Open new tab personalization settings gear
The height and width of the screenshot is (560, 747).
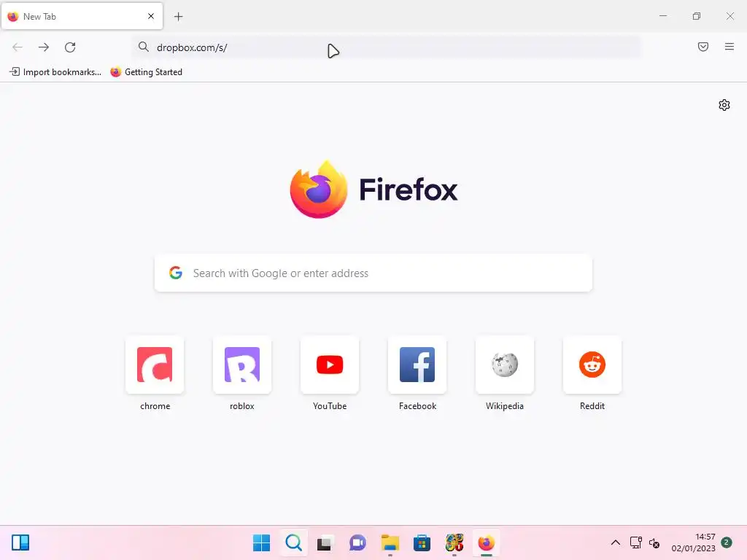pos(724,105)
